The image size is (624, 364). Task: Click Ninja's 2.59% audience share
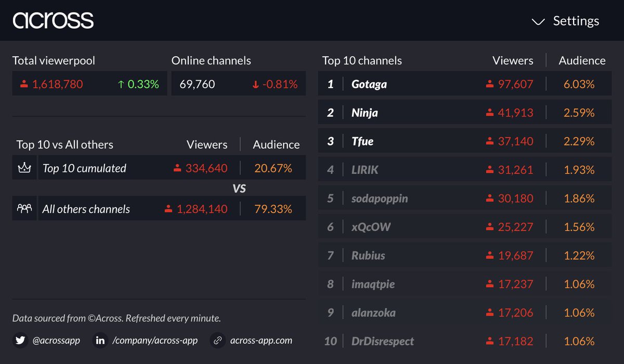579,113
